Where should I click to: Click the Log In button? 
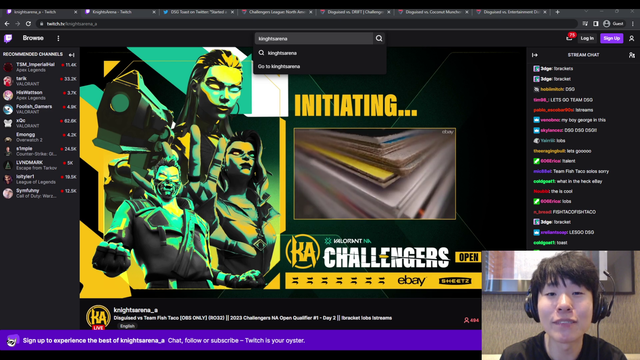coord(587,38)
